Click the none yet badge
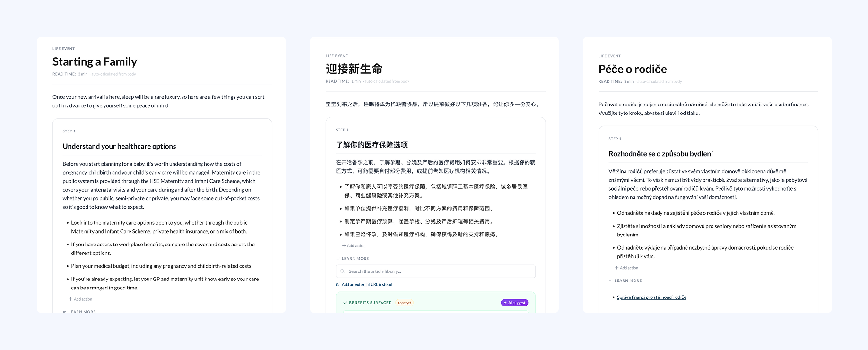This screenshot has height=350, width=868. (x=404, y=303)
